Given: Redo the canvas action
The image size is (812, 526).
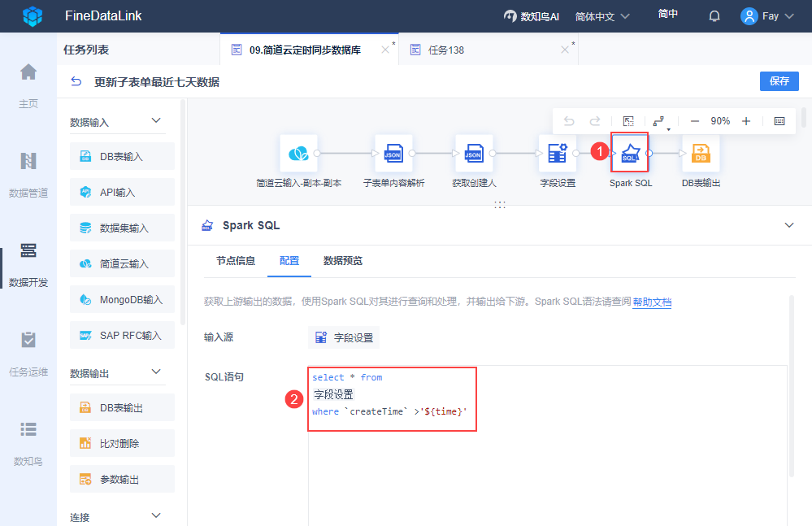Looking at the screenshot, I should 595,121.
